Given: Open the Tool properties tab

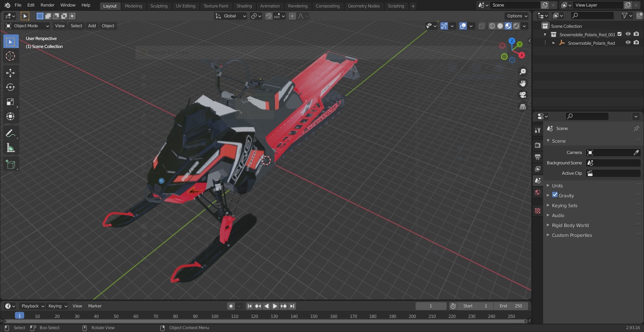Looking at the screenshot, I should [537, 130].
